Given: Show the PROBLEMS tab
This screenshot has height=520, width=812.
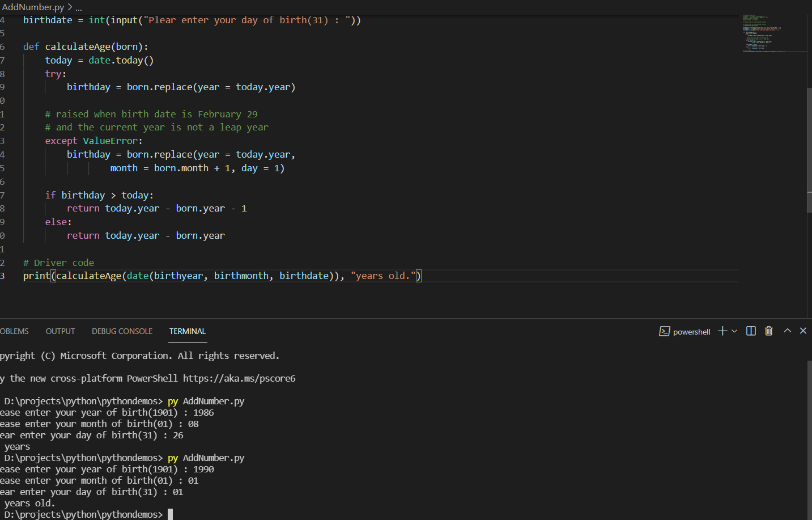Looking at the screenshot, I should point(14,331).
